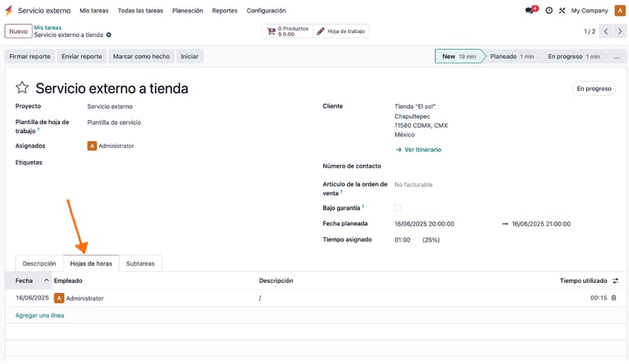The image size is (629, 364).
Task: Open column options settings icon in timesheet table
Action: pyautogui.click(x=616, y=280)
